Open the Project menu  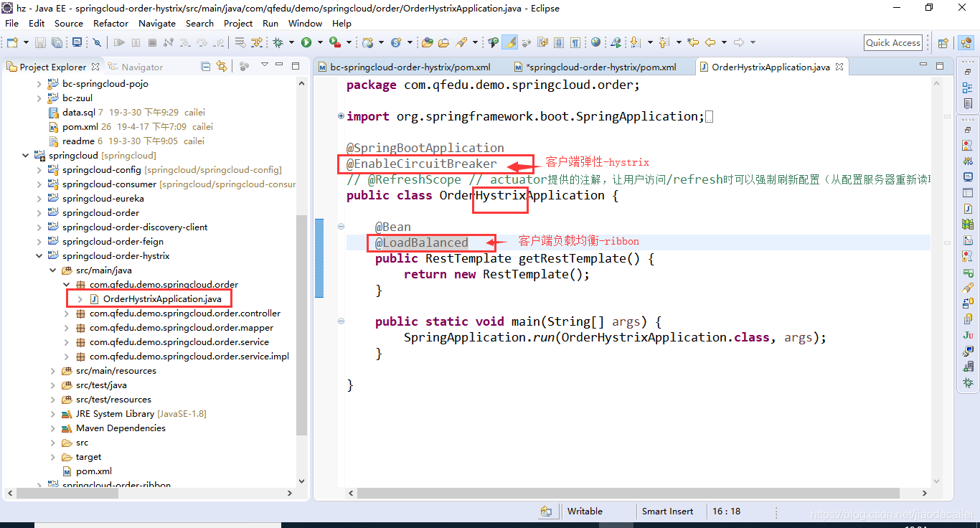(x=238, y=23)
